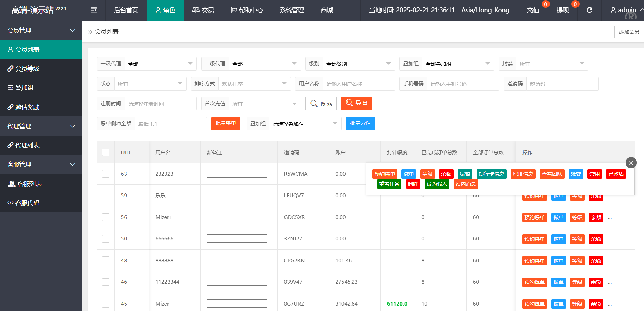
Task: Check the checkbox for UID 63 row
Action: tap(106, 174)
